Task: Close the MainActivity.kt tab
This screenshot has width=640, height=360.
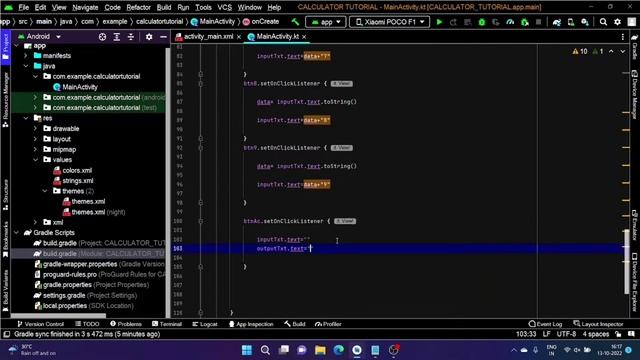Action: click(304, 37)
